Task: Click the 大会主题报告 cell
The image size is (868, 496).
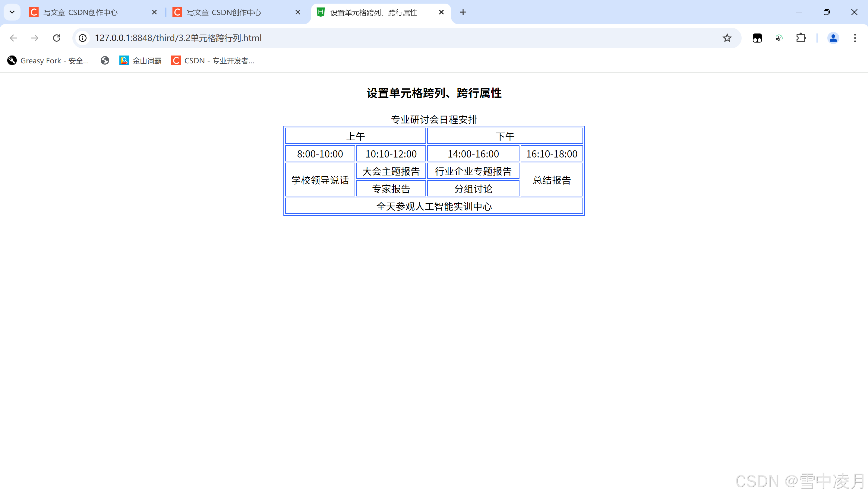Action: (x=391, y=171)
